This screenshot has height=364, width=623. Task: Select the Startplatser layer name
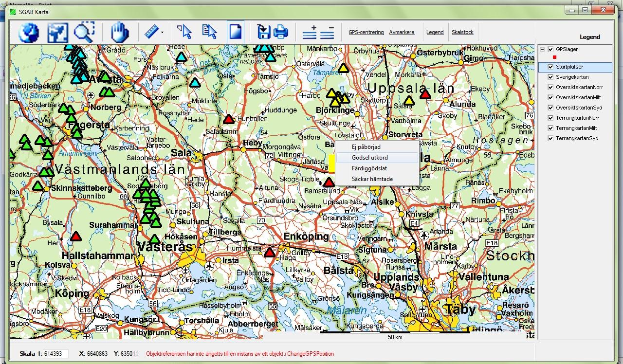click(x=569, y=67)
